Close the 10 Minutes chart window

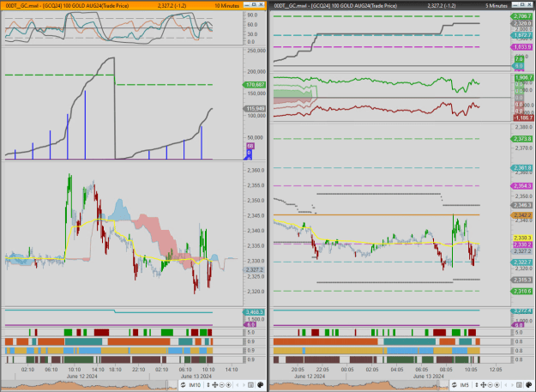tap(262, 5)
